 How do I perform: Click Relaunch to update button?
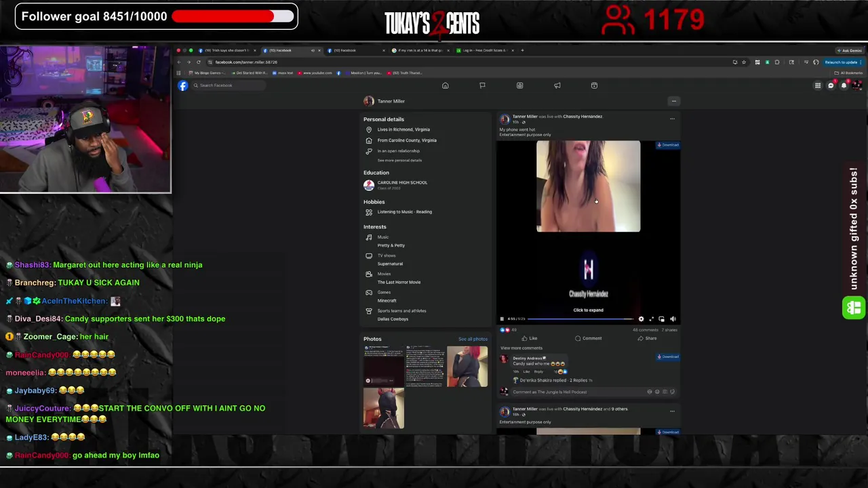pos(843,62)
